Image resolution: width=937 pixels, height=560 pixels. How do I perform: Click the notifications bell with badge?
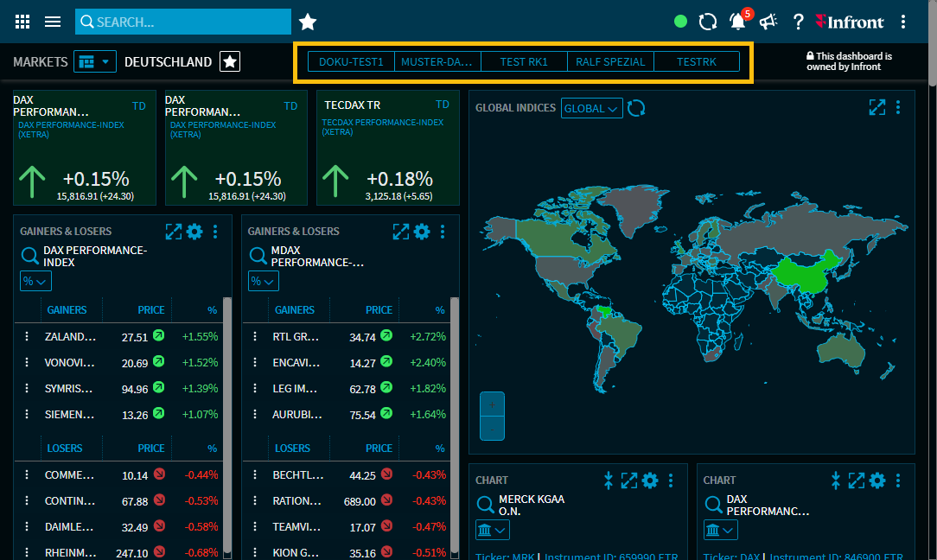[737, 22]
